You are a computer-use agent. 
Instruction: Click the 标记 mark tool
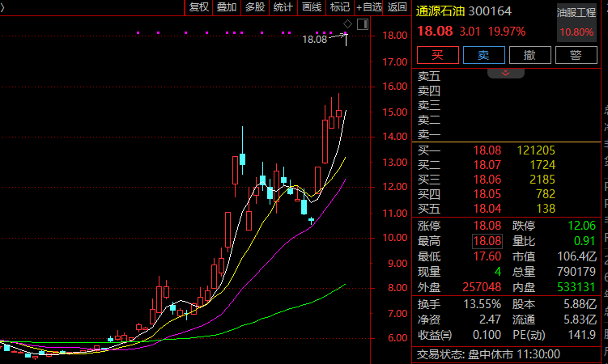coord(339,7)
